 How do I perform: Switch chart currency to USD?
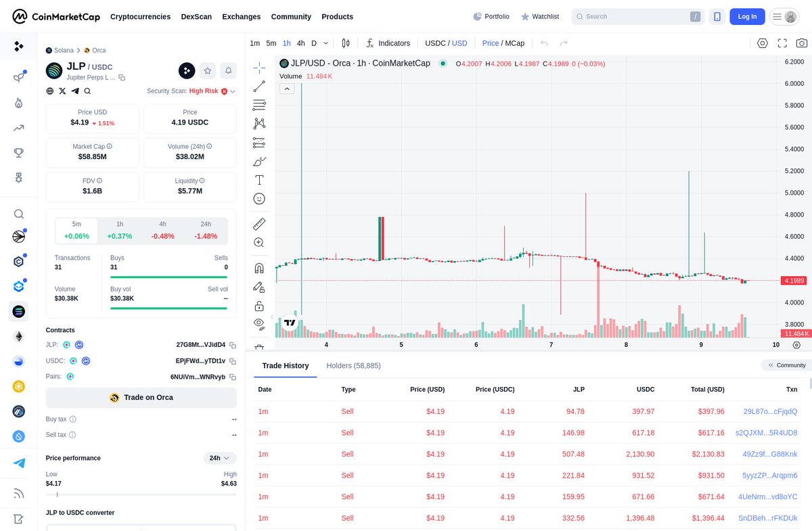[459, 43]
